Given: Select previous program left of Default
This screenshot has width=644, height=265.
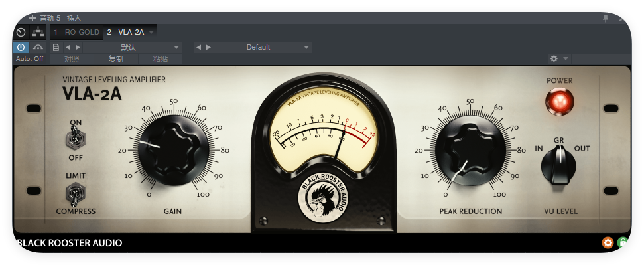Looking at the screenshot, I should (199, 47).
